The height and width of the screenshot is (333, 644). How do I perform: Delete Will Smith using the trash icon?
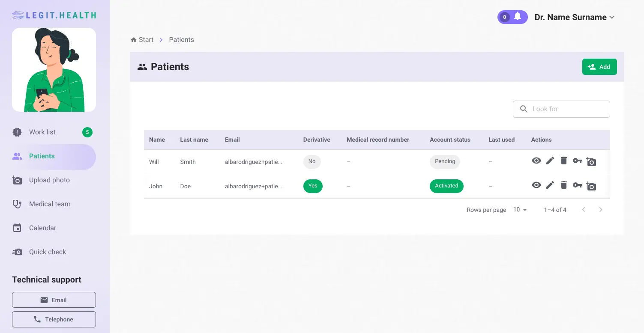point(563,161)
